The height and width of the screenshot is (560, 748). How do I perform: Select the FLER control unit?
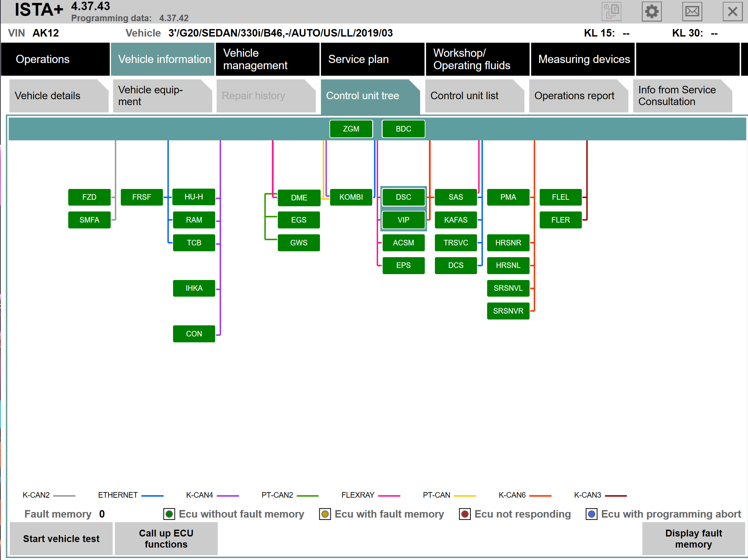click(x=561, y=220)
